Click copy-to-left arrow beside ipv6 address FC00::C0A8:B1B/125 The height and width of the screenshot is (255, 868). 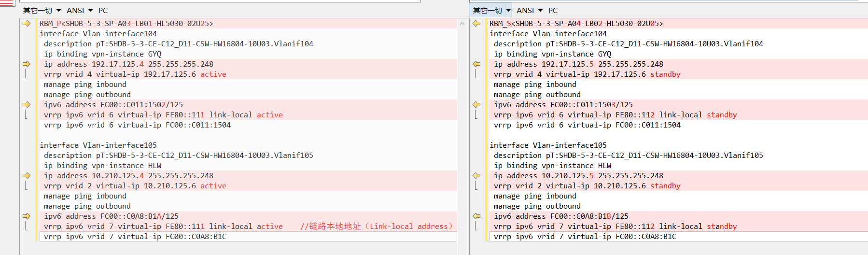point(476,216)
